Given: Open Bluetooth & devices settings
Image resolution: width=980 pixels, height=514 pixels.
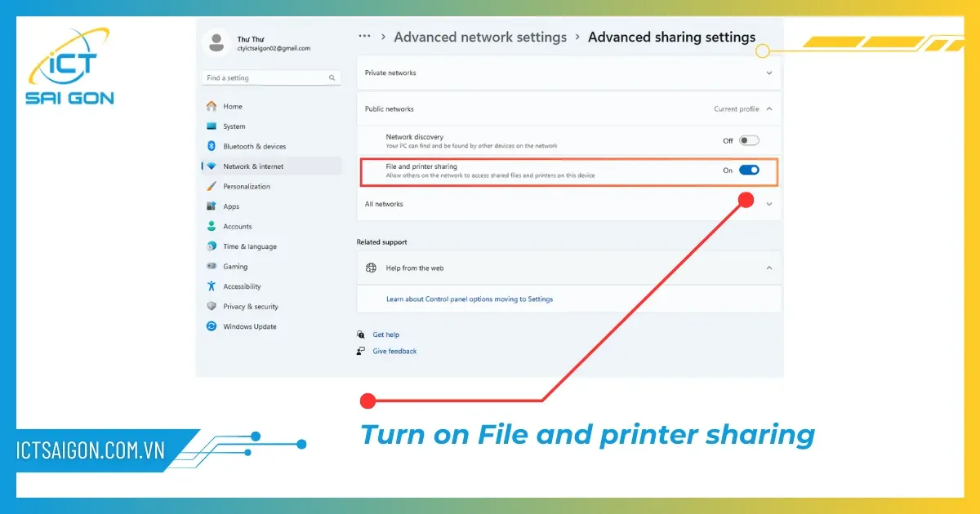Looking at the screenshot, I should point(251,146).
